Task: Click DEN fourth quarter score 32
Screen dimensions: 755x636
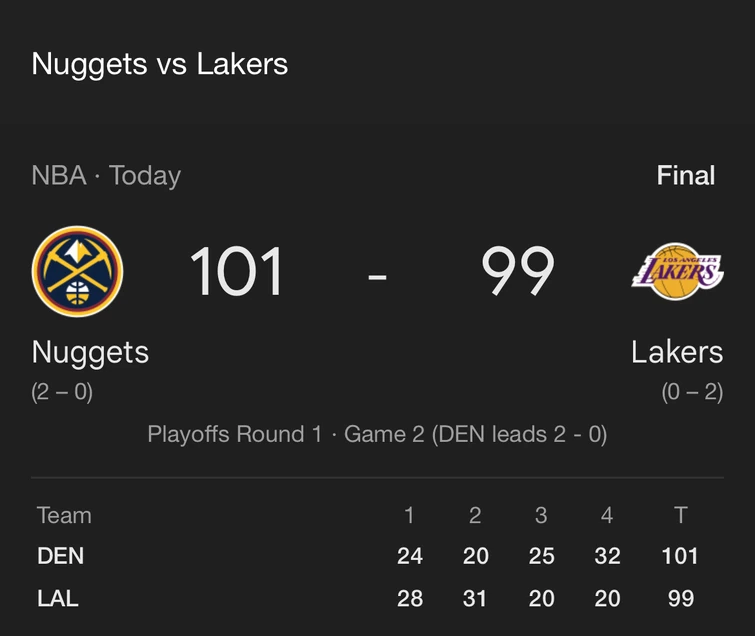Action: click(x=607, y=556)
